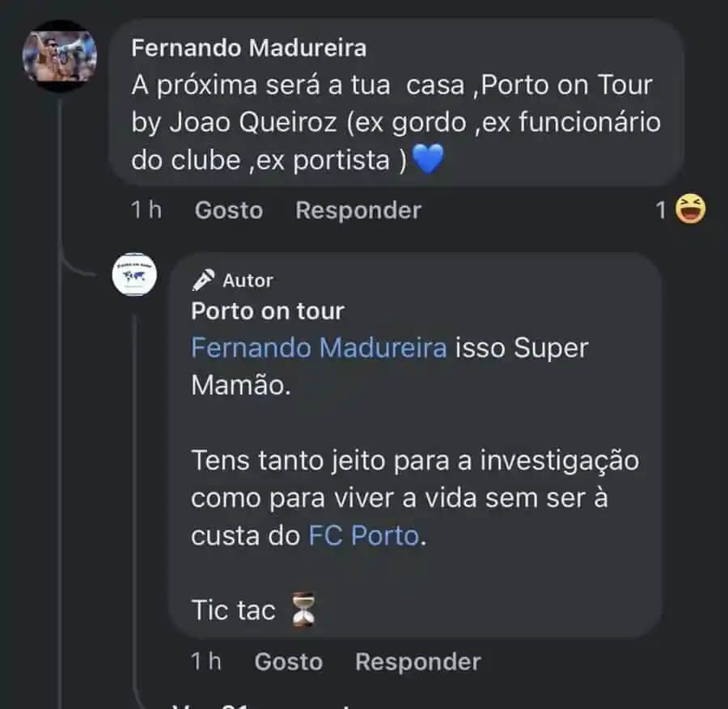Click the blue Fernando Madureira mention
Image resolution: width=728 pixels, height=709 pixels.
coord(319,348)
